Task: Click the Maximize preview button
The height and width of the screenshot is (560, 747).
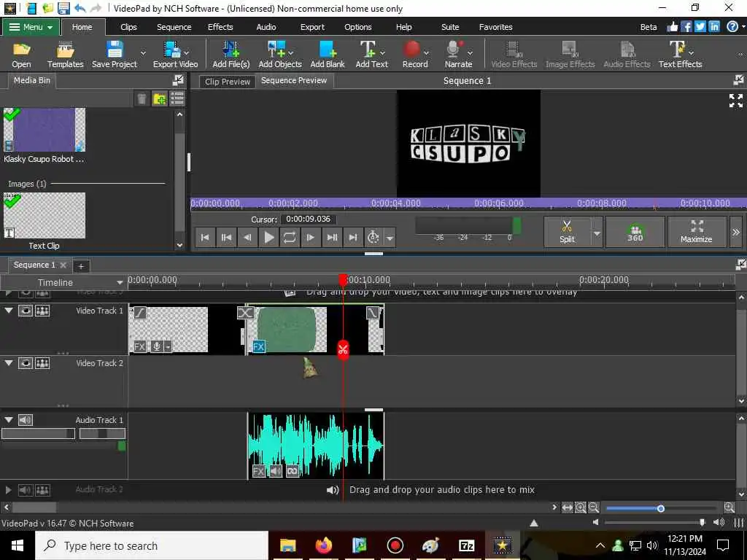Action: point(697,232)
